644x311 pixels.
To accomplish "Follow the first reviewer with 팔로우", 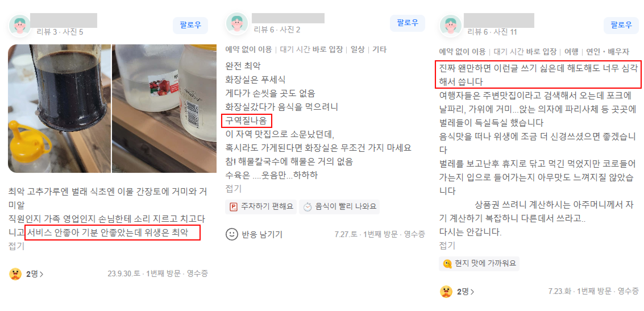I will click(x=190, y=25).
